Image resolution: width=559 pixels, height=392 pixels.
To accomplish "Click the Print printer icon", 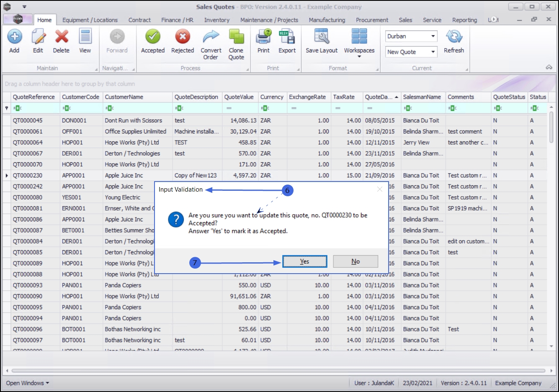I will [264, 37].
